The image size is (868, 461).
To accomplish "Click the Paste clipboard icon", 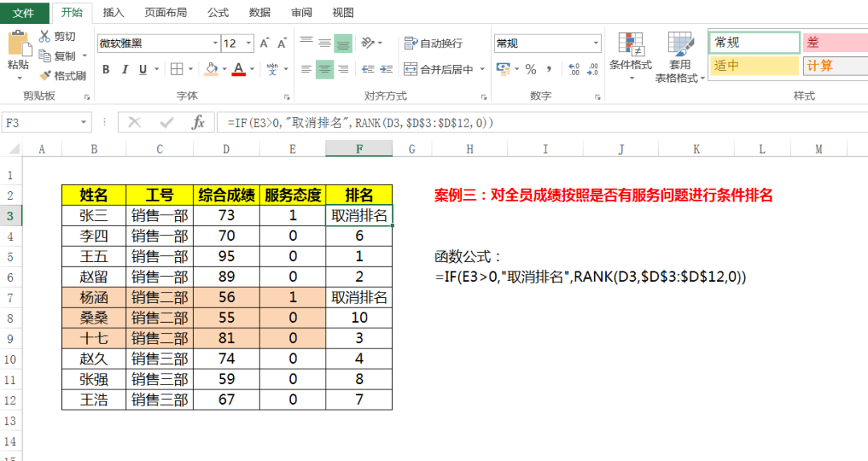I will [x=18, y=43].
